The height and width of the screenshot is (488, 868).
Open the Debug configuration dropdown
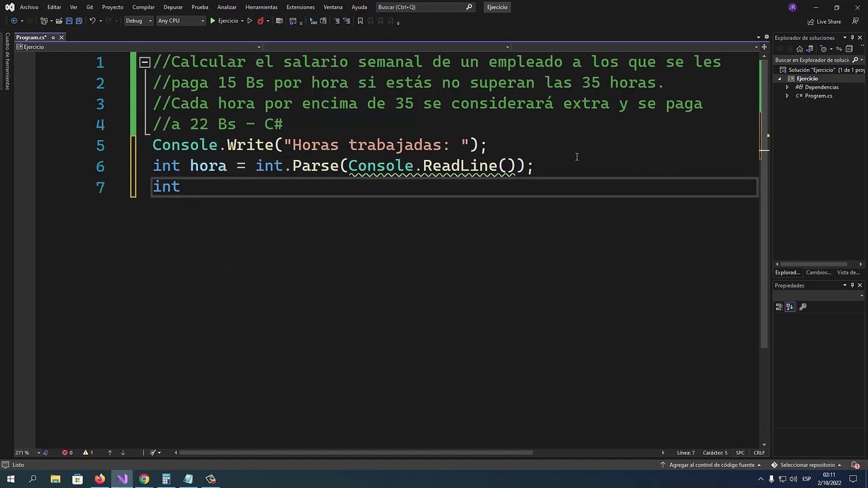[138, 21]
